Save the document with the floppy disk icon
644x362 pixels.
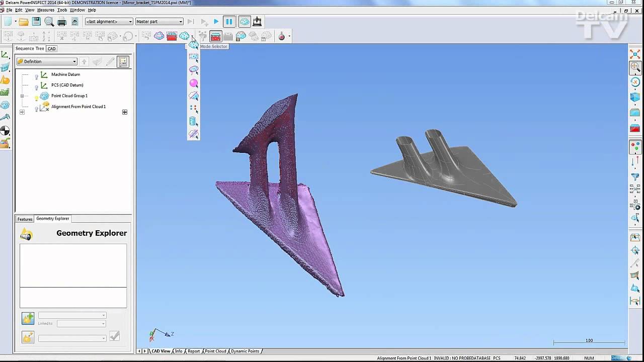(36, 22)
